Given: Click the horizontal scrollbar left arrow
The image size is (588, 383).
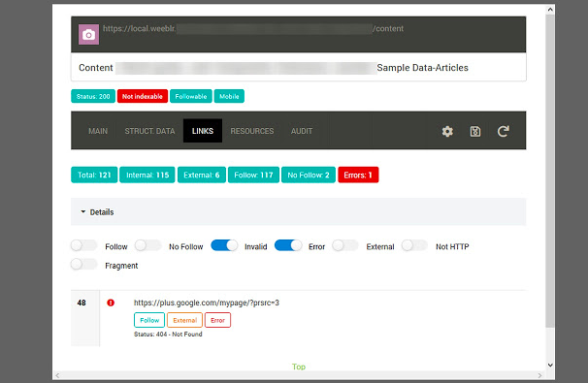Looking at the screenshot, I should [57, 375].
